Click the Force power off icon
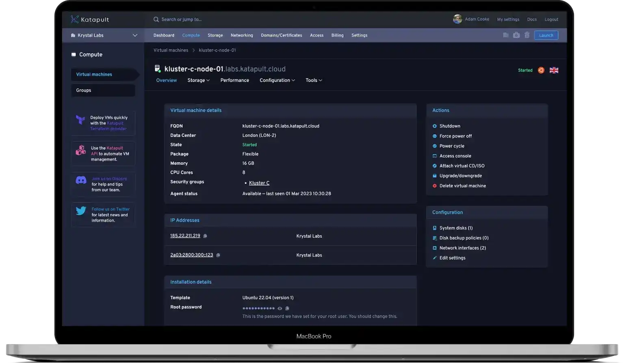 [x=435, y=136]
